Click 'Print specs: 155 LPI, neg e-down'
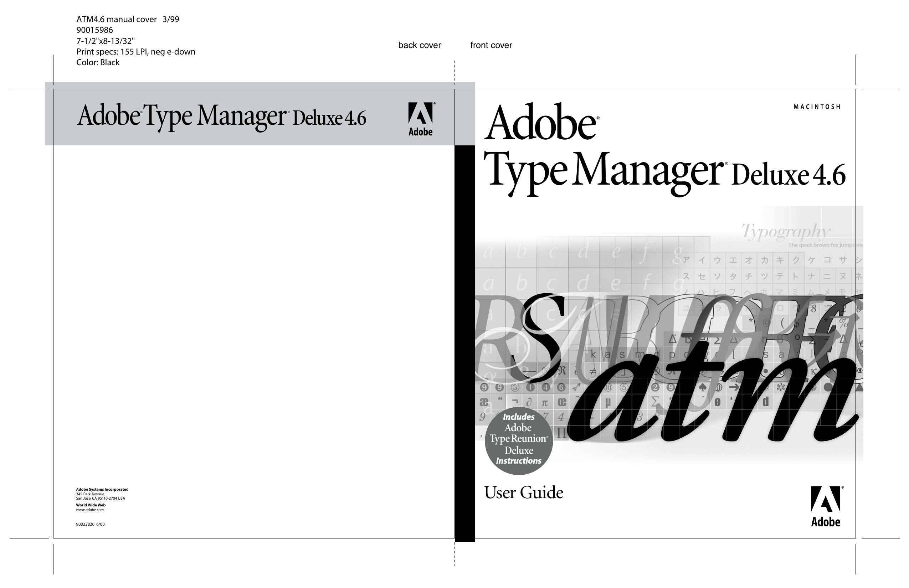Screen dimensions: 909x588 (x=135, y=52)
